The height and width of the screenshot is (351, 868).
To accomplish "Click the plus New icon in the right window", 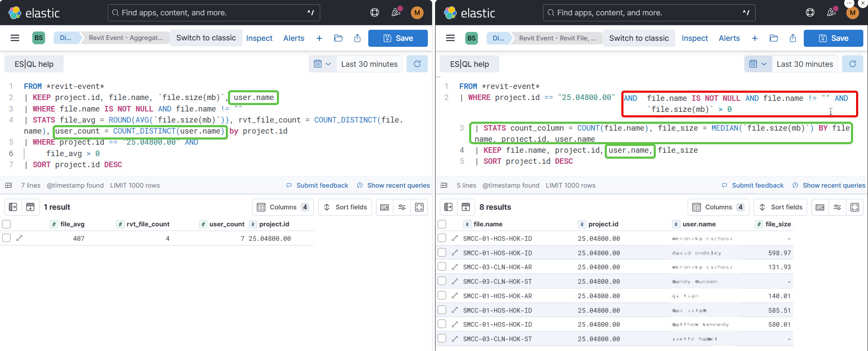I will coord(755,38).
